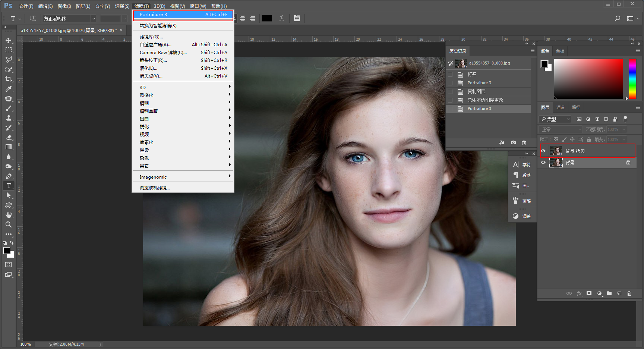The image size is (644, 349).
Task: Select the Polygonal Lasso tool
Action: click(x=9, y=60)
